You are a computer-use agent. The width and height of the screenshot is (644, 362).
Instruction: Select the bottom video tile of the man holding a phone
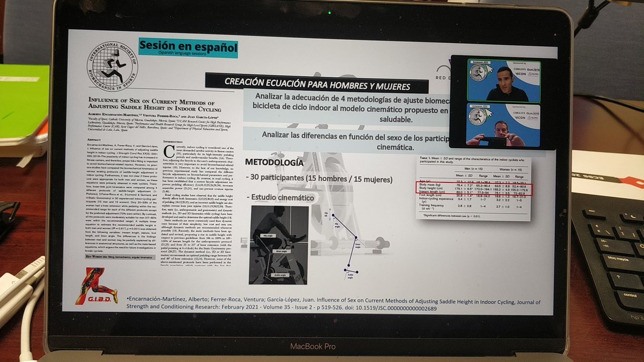pos(503,124)
